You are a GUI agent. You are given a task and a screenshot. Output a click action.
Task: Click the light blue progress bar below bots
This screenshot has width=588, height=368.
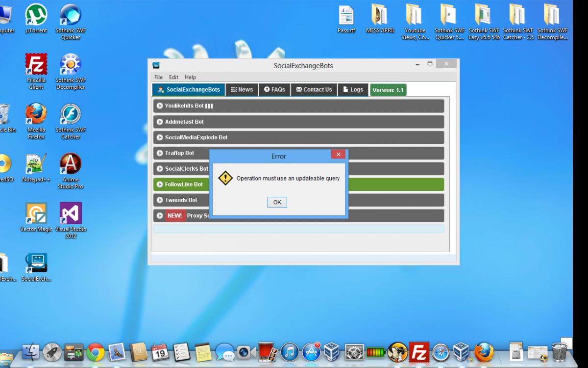click(298, 229)
